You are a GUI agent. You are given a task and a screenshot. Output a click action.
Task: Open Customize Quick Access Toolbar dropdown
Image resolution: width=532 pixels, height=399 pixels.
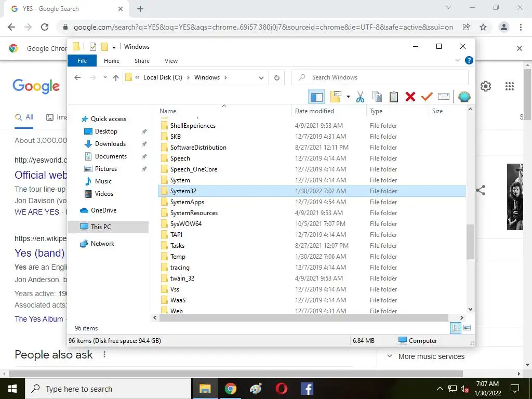point(114,47)
